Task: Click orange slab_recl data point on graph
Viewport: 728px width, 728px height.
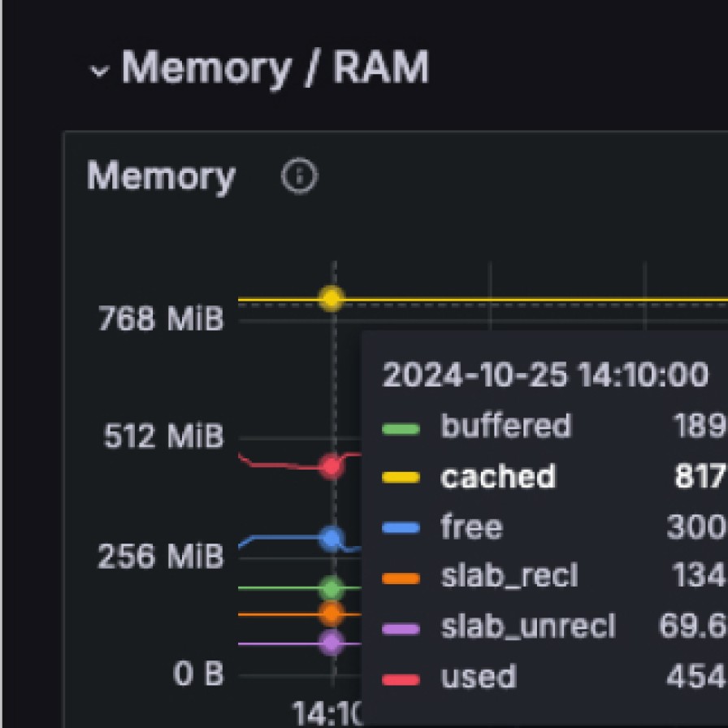Action: click(x=331, y=613)
